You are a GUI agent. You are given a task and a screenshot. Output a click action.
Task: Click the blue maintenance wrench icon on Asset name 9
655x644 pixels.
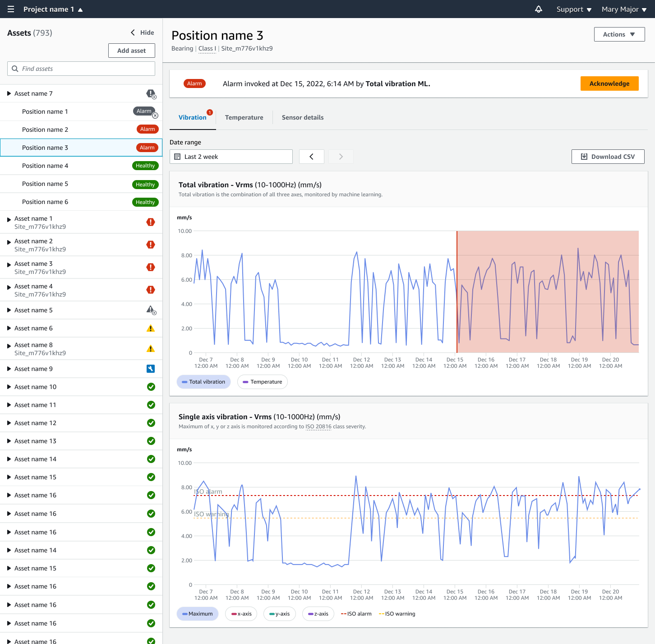(151, 369)
